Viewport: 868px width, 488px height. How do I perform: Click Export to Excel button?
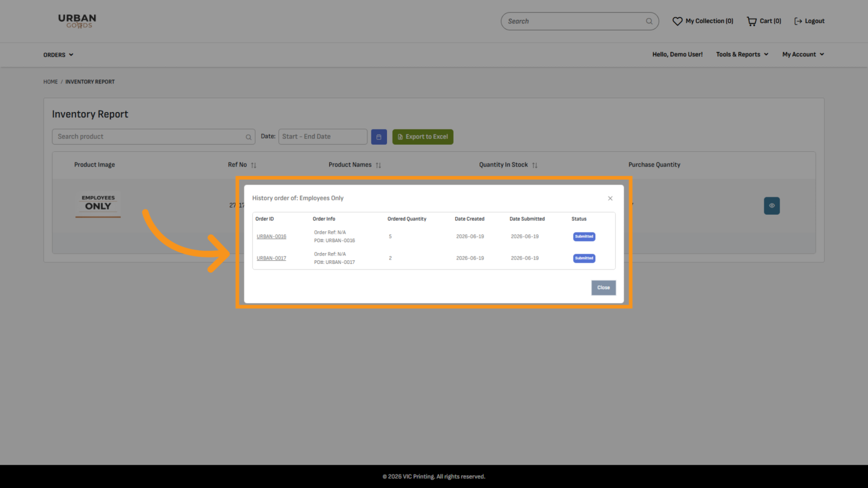[x=423, y=137]
